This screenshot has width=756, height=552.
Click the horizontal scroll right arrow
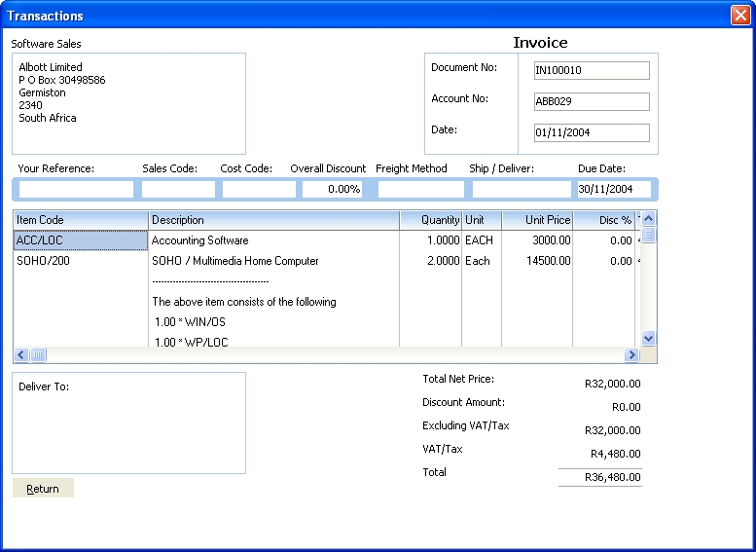(x=631, y=355)
